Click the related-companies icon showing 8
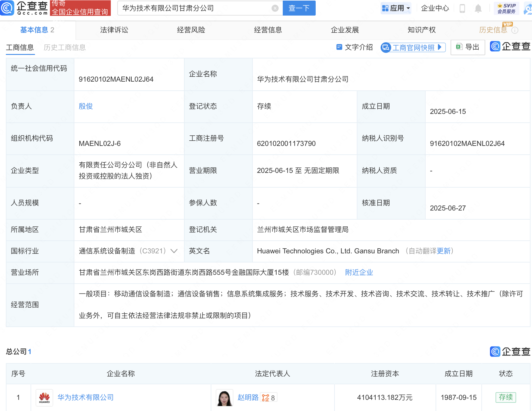This screenshot has height=411, width=532. pyautogui.click(x=268, y=398)
